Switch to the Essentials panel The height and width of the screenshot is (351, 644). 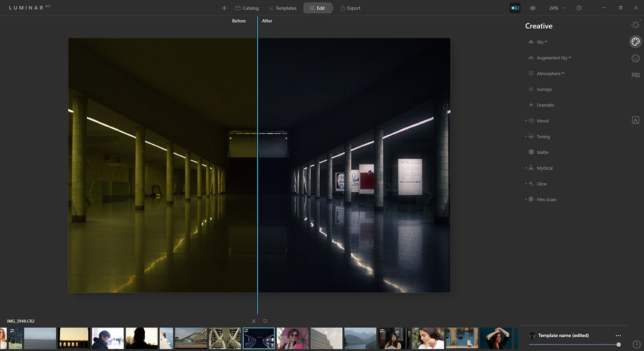click(635, 24)
